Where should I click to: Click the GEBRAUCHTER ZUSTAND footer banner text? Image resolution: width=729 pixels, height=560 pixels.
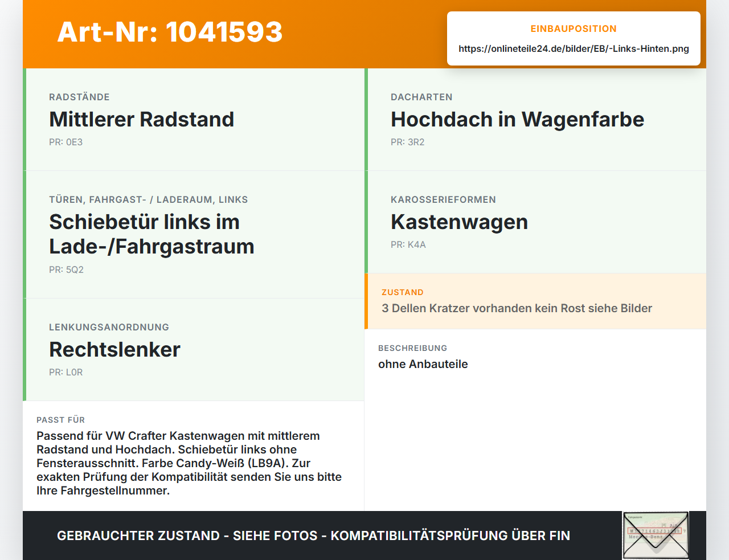[x=313, y=536]
